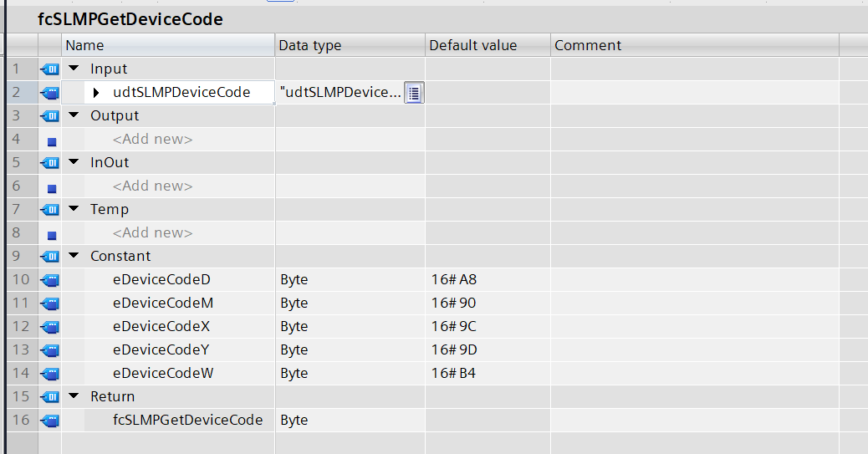
Task: Click the Input section icon in row 1
Action: (50, 69)
